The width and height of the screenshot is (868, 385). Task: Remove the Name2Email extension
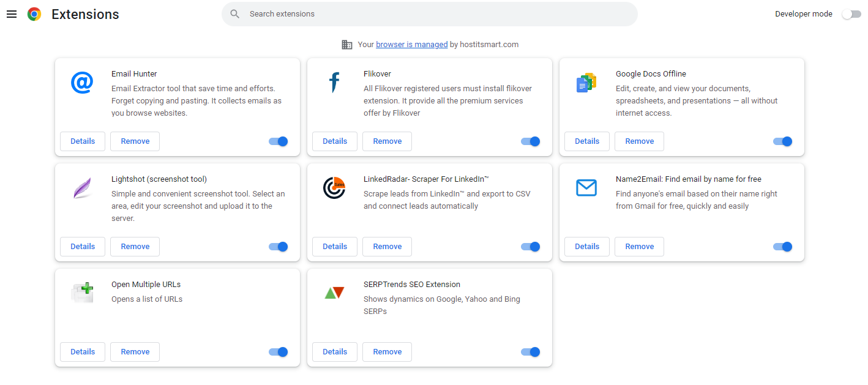640,247
